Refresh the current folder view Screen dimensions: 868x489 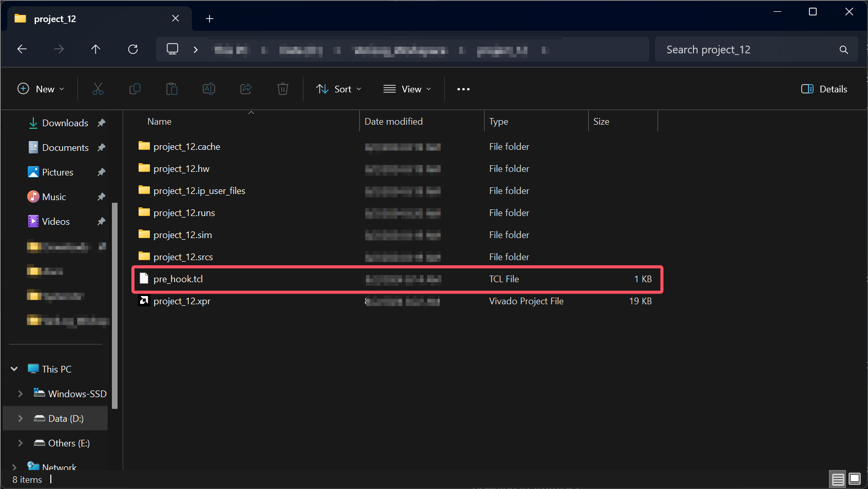coord(133,49)
